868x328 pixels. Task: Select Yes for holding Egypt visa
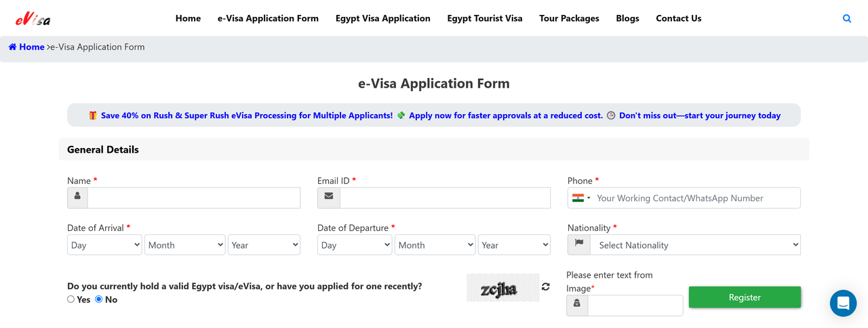[71, 299]
